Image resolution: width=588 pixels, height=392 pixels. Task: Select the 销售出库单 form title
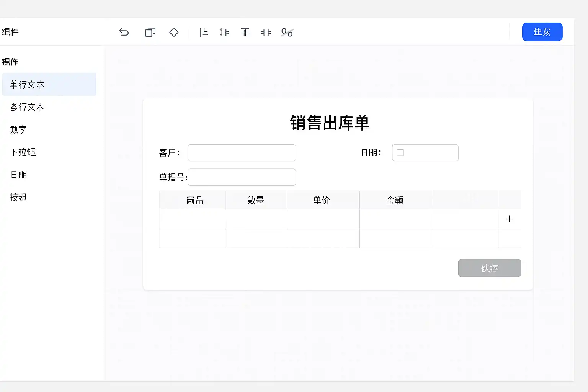click(330, 123)
